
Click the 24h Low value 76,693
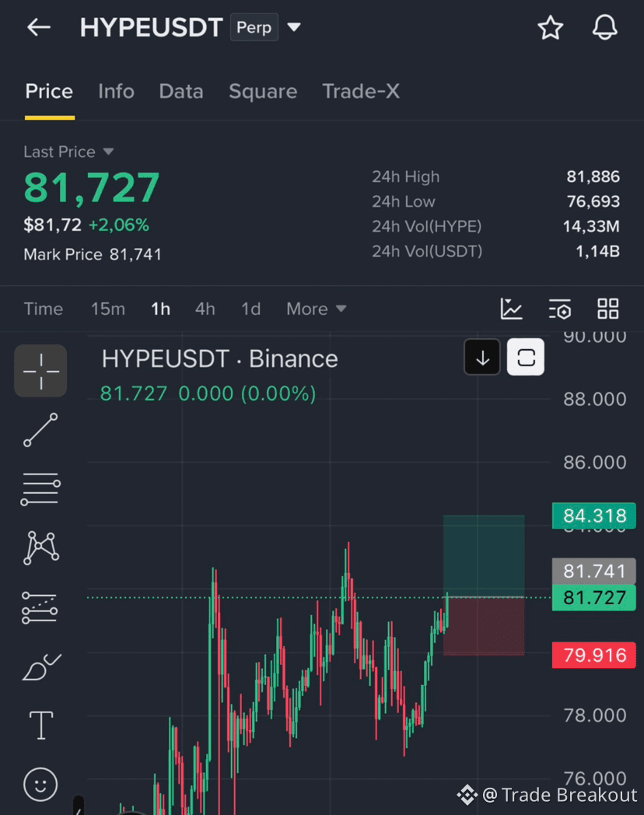coord(593,201)
